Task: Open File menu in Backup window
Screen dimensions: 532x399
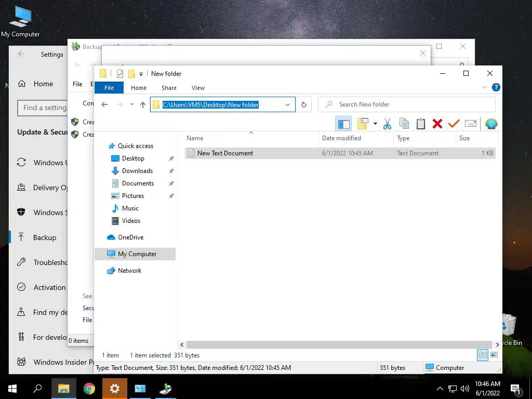Action: tap(77, 84)
